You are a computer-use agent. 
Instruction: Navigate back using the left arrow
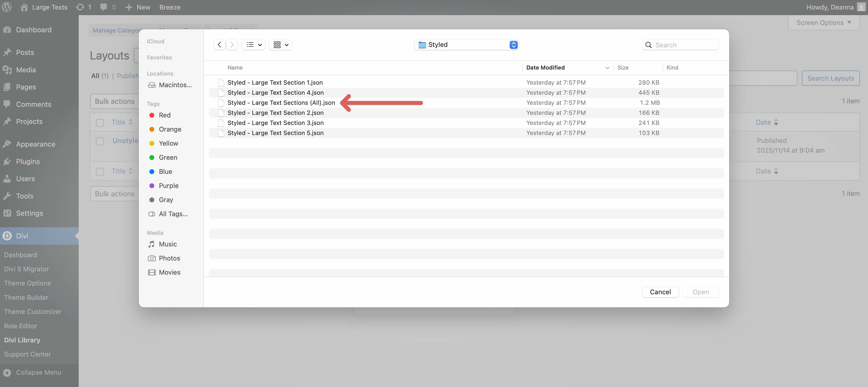[x=219, y=44]
